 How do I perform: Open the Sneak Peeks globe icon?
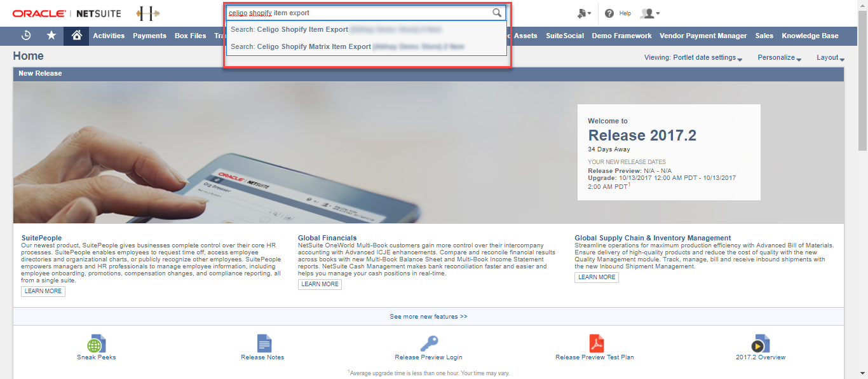[97, 343]
